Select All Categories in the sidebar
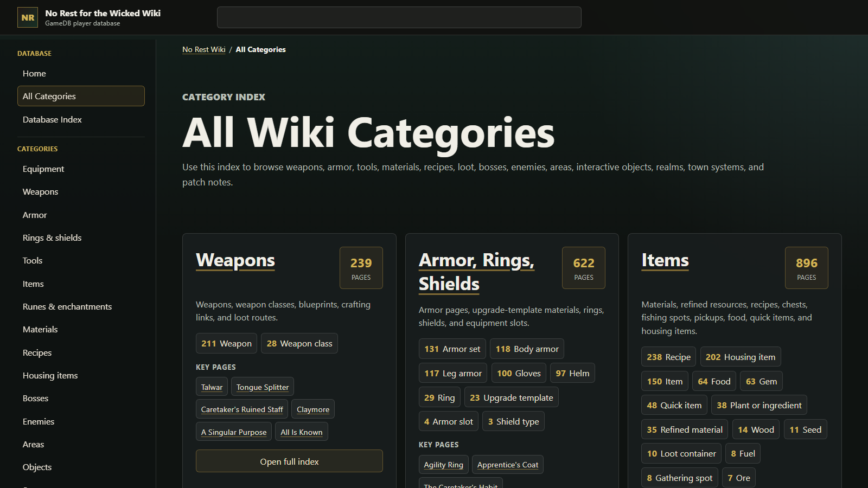The image size is (868, 488). (x=81, y=96)
